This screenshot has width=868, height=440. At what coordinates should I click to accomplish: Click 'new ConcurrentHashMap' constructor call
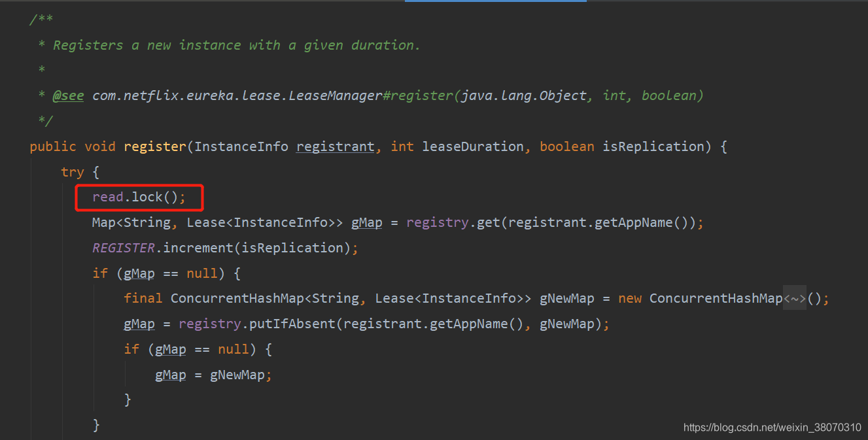pyautogui.click(x=700, y=298)
